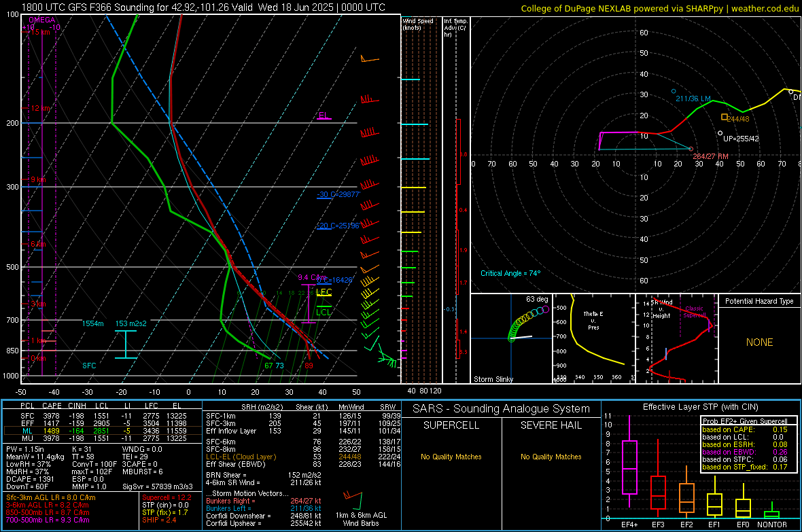Image resolution: width=802 pixels, height=532 pixels.
Task: Select the magenta EL label on skew-T
Action: tap(324, 115)
